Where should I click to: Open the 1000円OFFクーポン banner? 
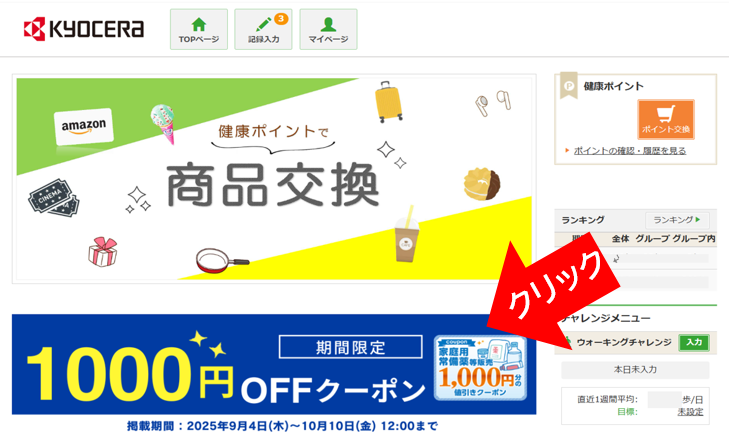[274, 364]
